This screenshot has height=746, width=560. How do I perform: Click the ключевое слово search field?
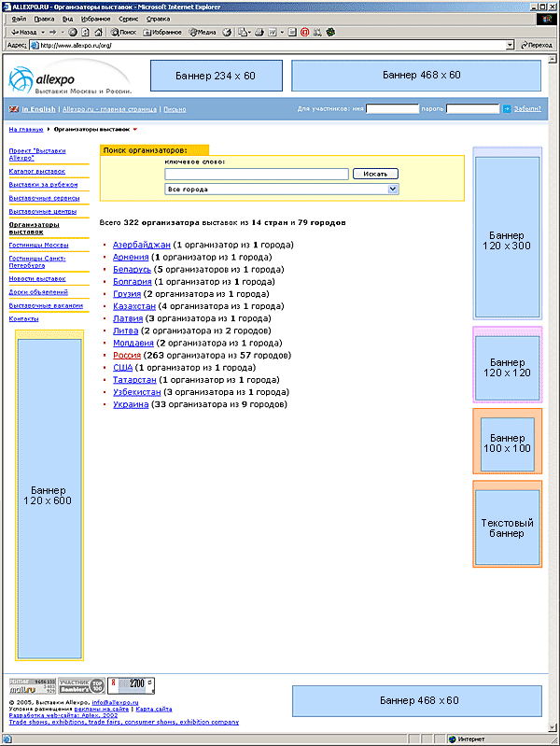coord(257,175)
